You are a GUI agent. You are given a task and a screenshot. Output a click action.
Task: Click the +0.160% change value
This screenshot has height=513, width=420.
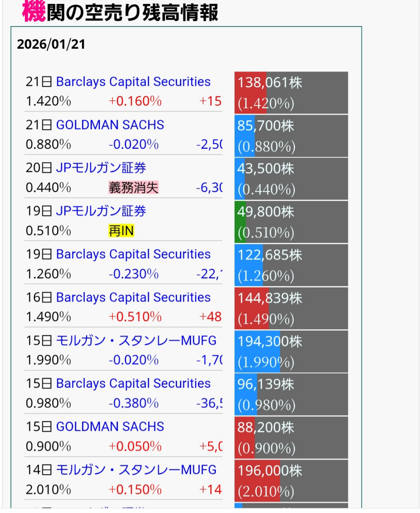[x=135, y=102]
